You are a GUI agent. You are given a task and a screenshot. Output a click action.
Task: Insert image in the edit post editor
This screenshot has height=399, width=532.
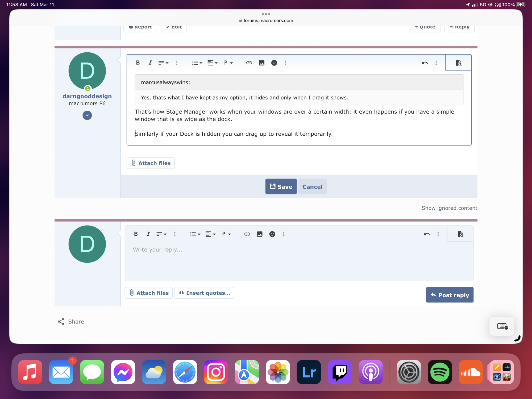[261, 63]
